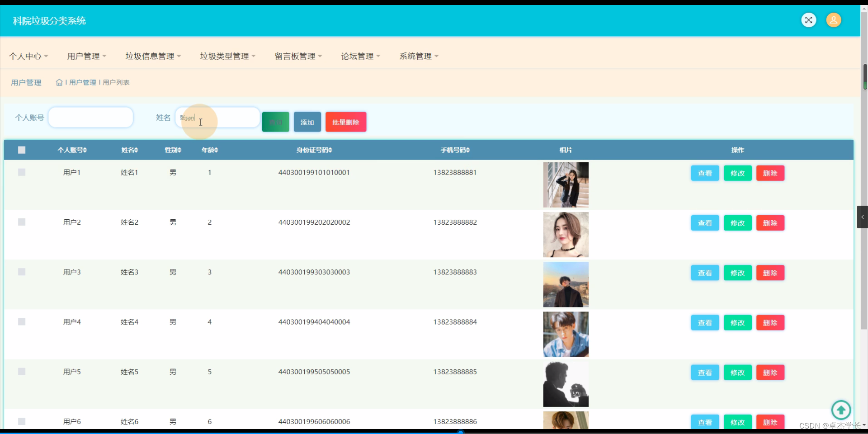Sort the table by 个人账号 column
The width and height of the screenshot is (868, 434).
pyautogui.click(x=72, y=150)
